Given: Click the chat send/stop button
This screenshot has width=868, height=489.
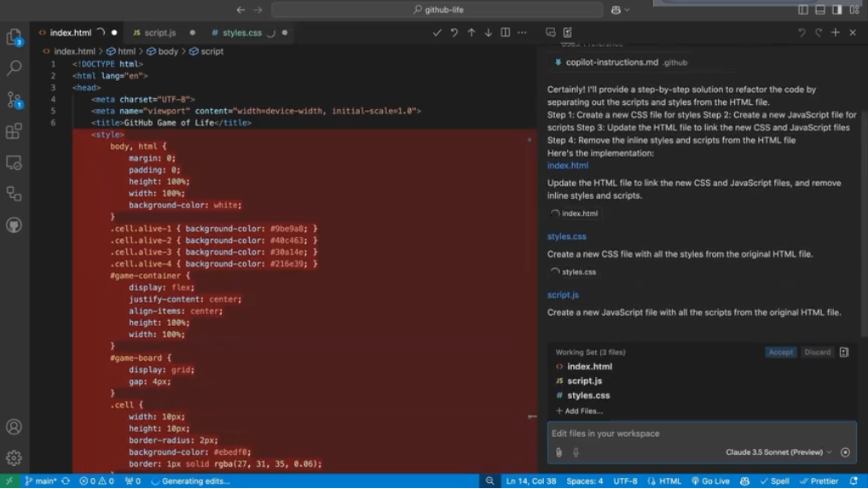Looking at the screenshot, I should coord(845,452).
